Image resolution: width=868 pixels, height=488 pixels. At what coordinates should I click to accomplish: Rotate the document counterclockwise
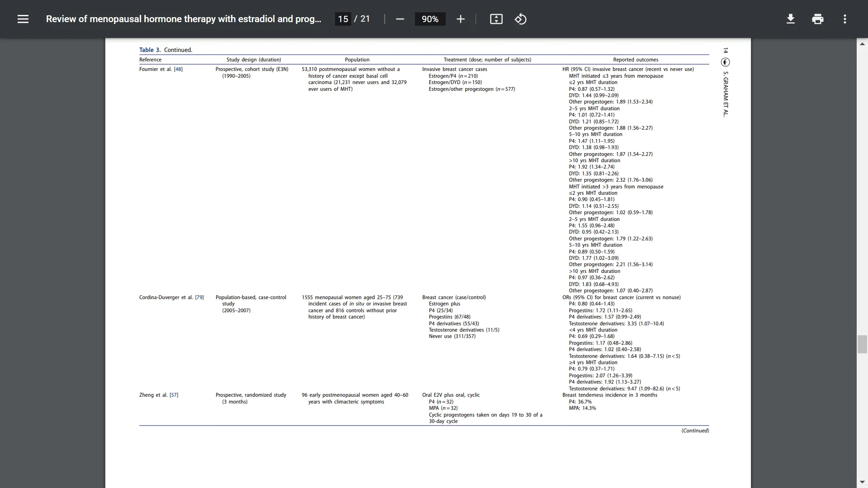tap(520, 19)
